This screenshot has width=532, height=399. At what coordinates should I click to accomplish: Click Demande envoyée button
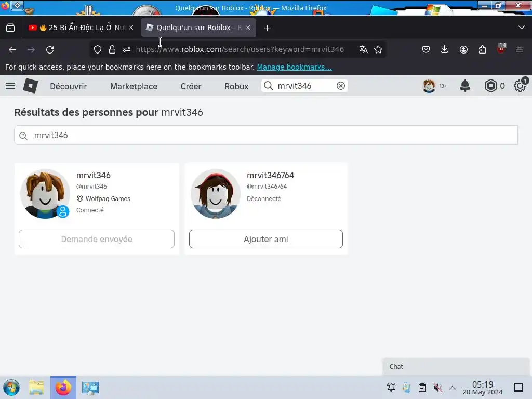[97, 239]
